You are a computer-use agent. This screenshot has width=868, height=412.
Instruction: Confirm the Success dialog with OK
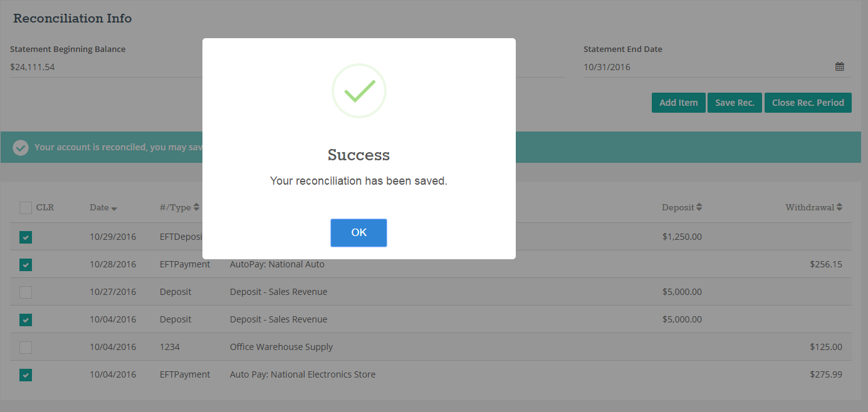358,233
